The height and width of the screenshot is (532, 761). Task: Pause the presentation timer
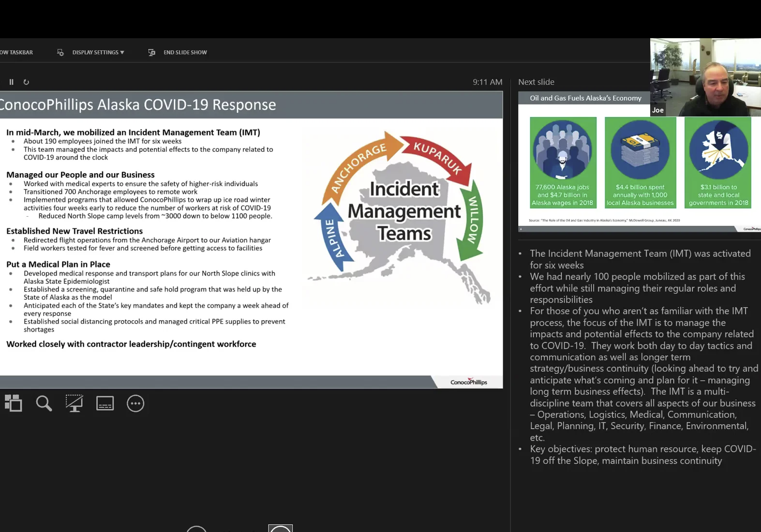pos(12,82)
